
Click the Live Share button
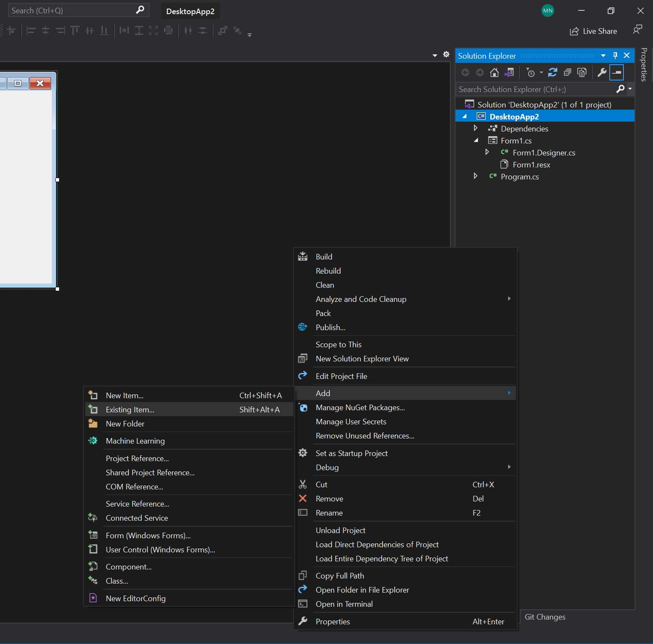(x=593, y=31)
